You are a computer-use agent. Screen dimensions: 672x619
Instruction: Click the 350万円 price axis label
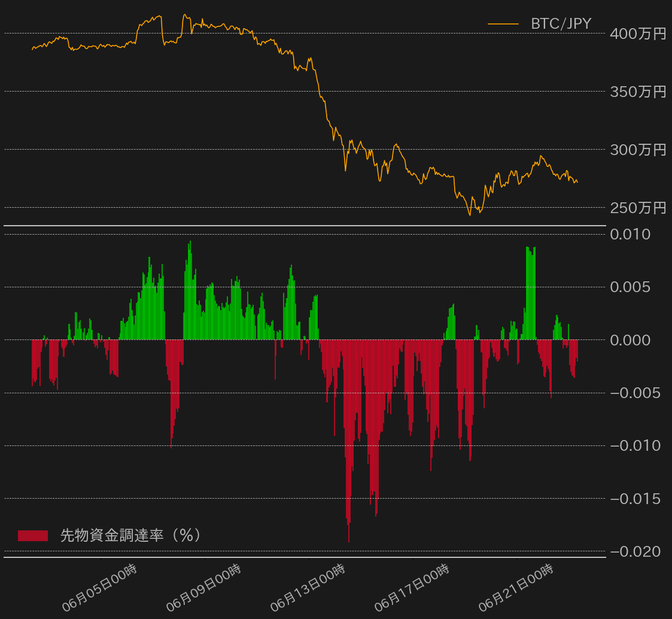click(638, 92)
